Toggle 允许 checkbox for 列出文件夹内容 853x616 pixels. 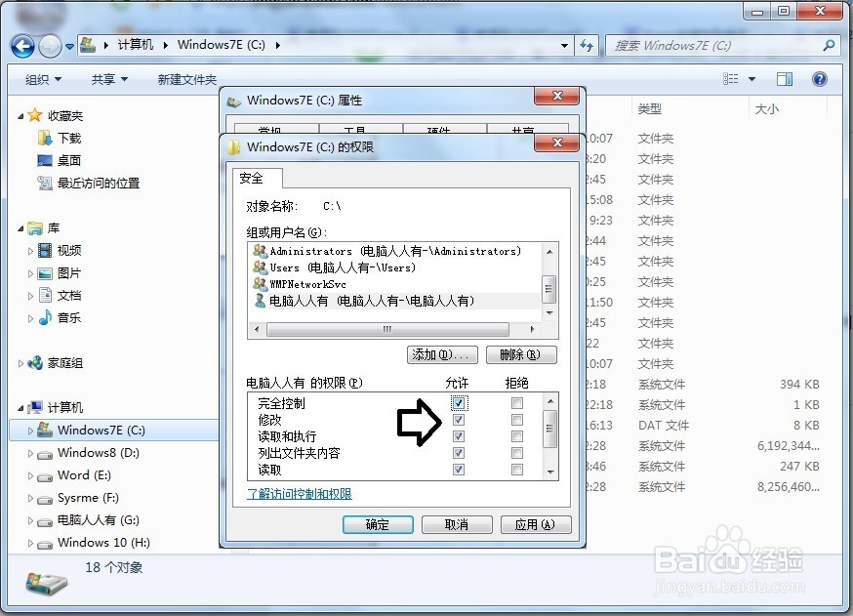point(459,453)
